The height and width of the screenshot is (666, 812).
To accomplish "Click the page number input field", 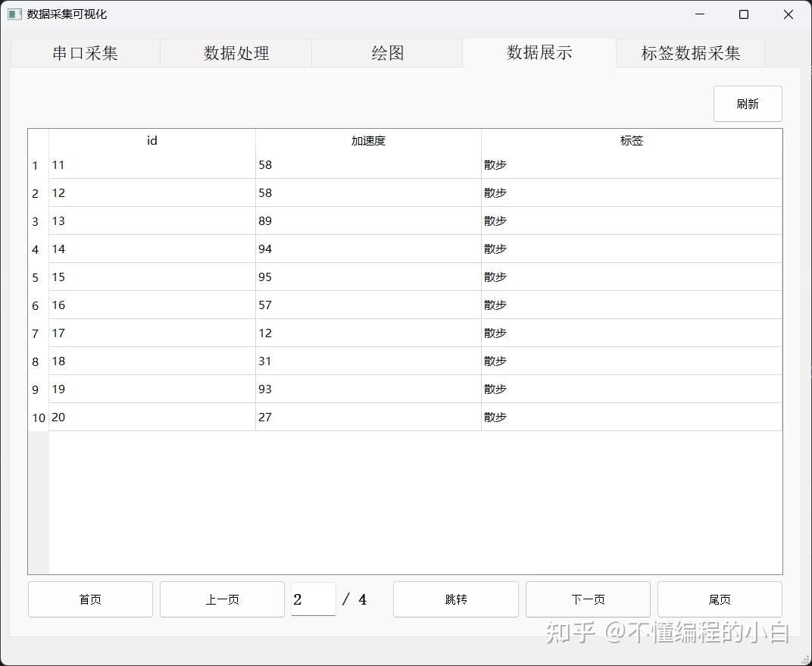I will pyautogui.click(x=313, y=599).
